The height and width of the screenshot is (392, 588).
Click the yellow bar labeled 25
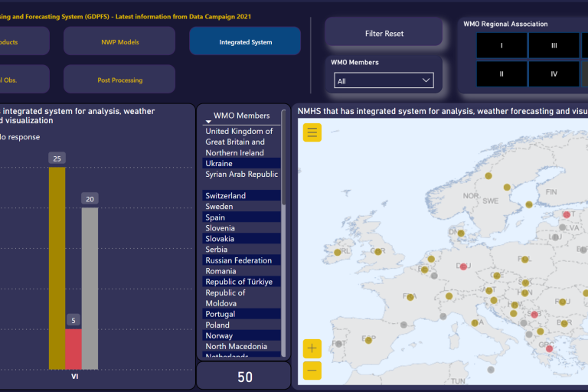(57, 268)
